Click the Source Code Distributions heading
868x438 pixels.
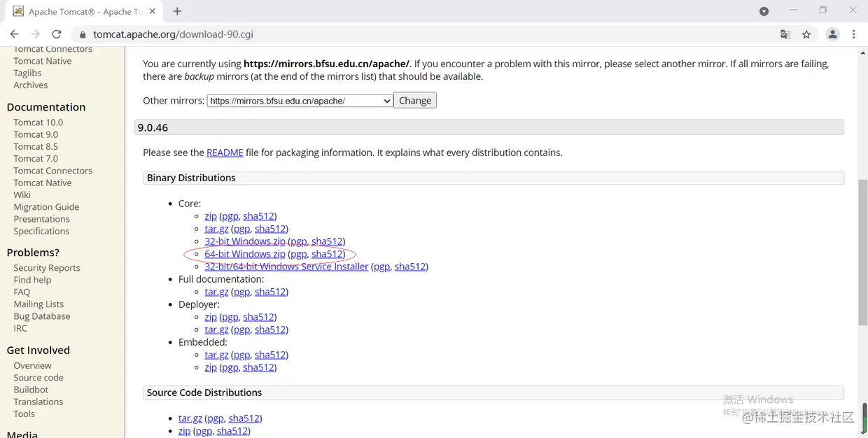point(493,393)
